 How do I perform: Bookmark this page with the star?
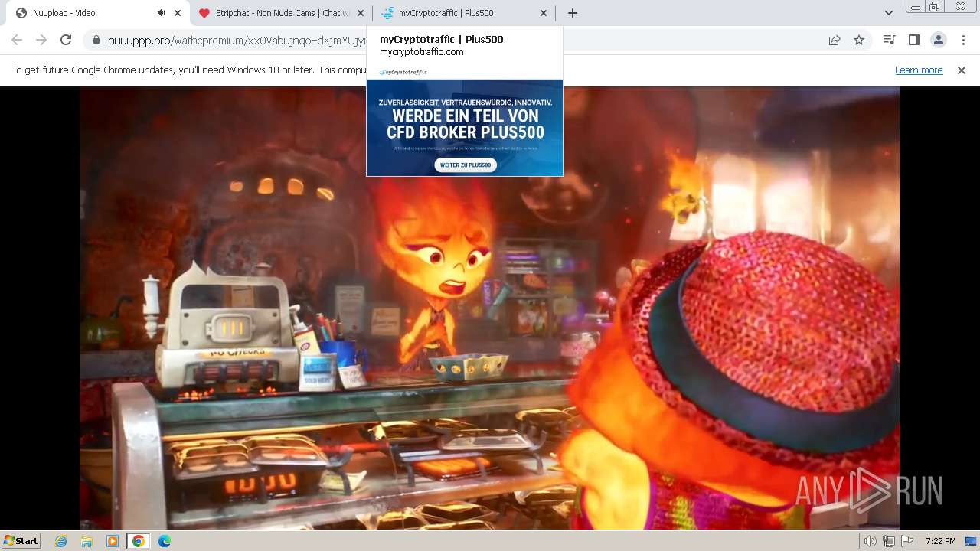(859, 41)
